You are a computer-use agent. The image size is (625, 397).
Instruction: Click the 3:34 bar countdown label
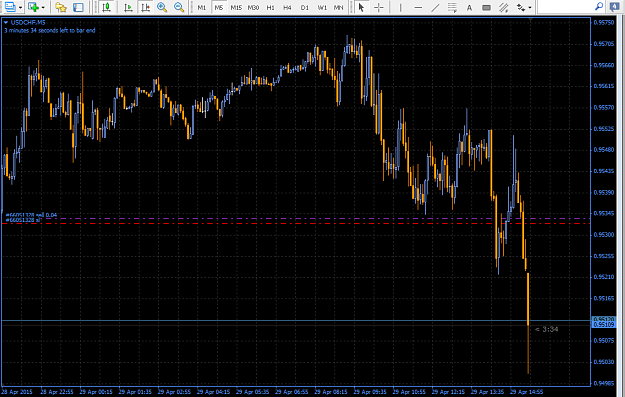[x=546, y=329]
